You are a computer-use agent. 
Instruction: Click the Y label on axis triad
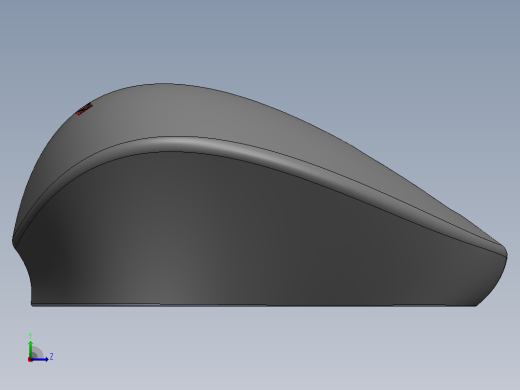pos(30,336)
